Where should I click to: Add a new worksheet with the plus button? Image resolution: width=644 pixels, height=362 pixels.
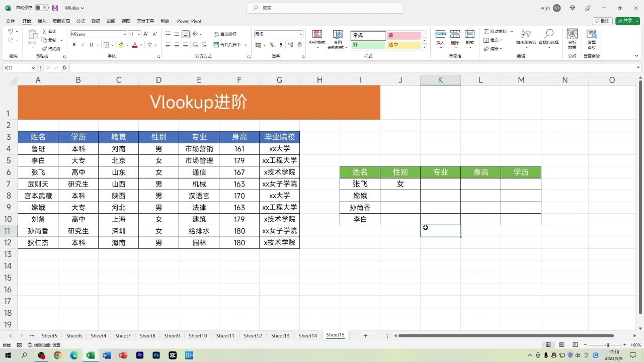point(365,335)
